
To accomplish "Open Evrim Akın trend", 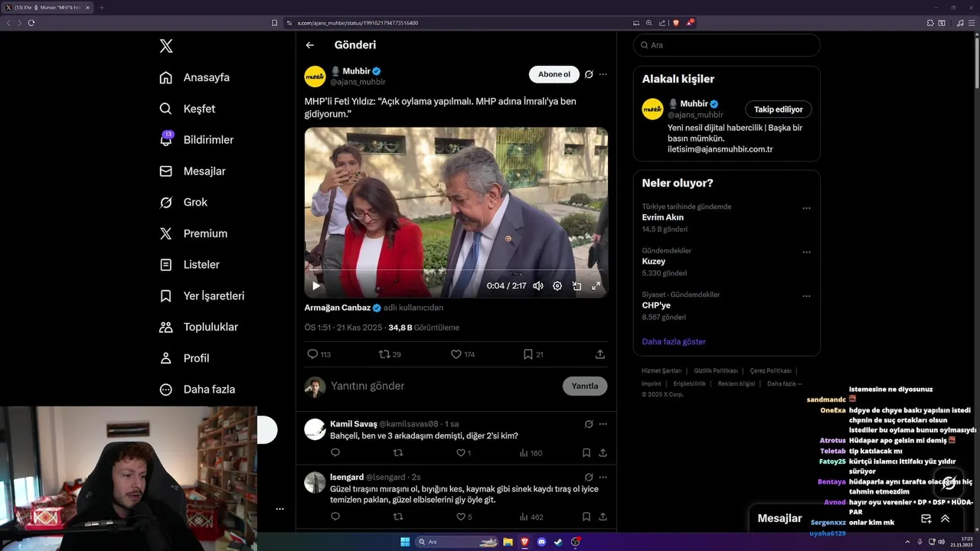I will pos(663,217).
